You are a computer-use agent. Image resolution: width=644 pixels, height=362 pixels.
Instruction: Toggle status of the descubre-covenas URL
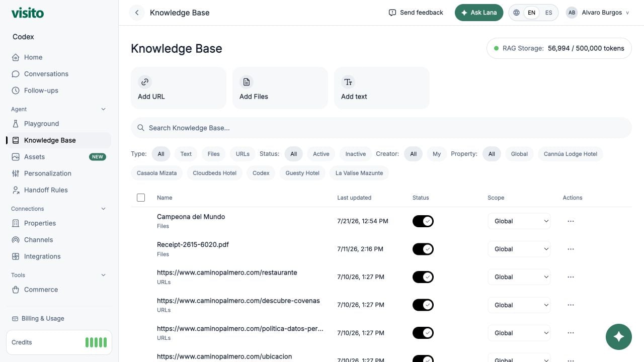tap(423, 305)
